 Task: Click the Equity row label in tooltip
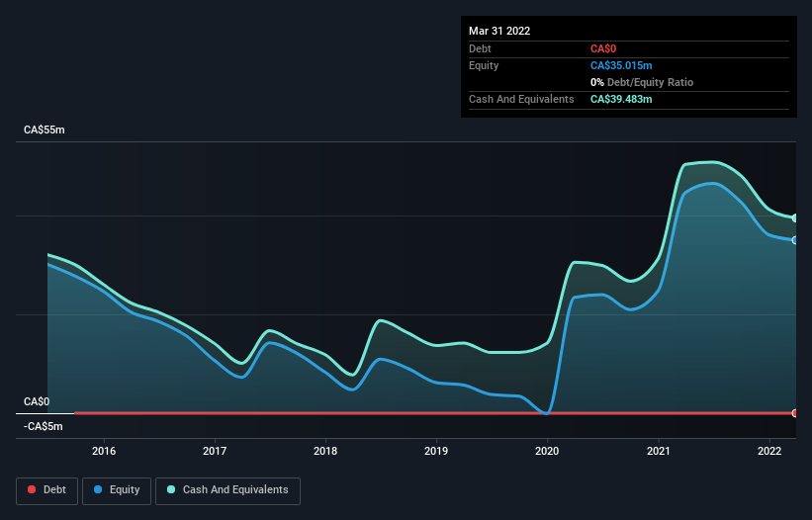(x=484, y=65)
